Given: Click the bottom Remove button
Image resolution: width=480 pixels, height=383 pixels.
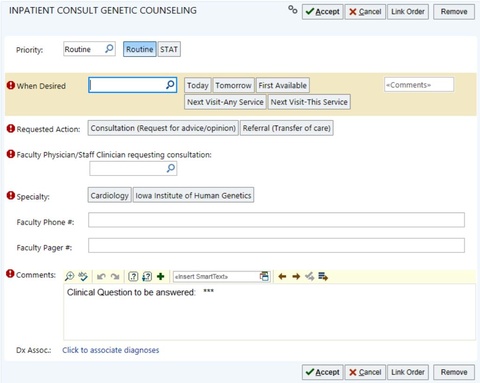Looking at the screenshot, I should point(454,372).
